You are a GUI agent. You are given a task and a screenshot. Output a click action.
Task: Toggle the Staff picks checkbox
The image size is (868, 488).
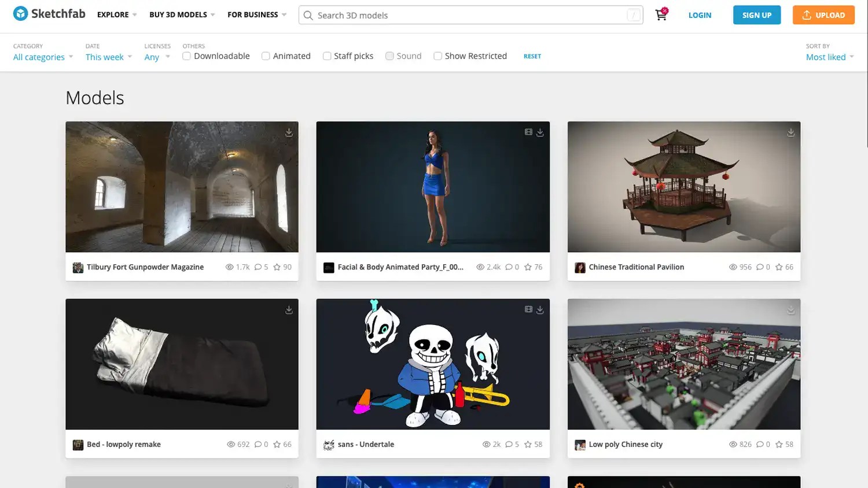click(327, 56)
